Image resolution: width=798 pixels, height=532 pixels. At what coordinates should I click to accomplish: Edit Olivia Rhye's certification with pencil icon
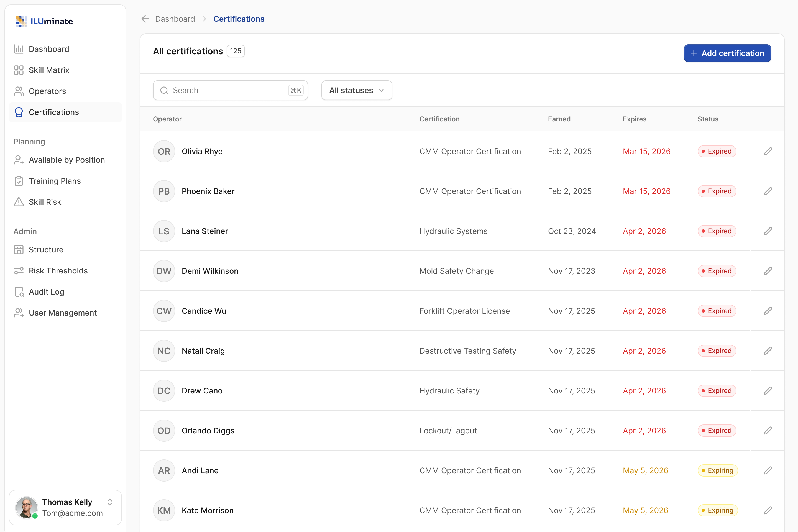(x=768, y=151)
